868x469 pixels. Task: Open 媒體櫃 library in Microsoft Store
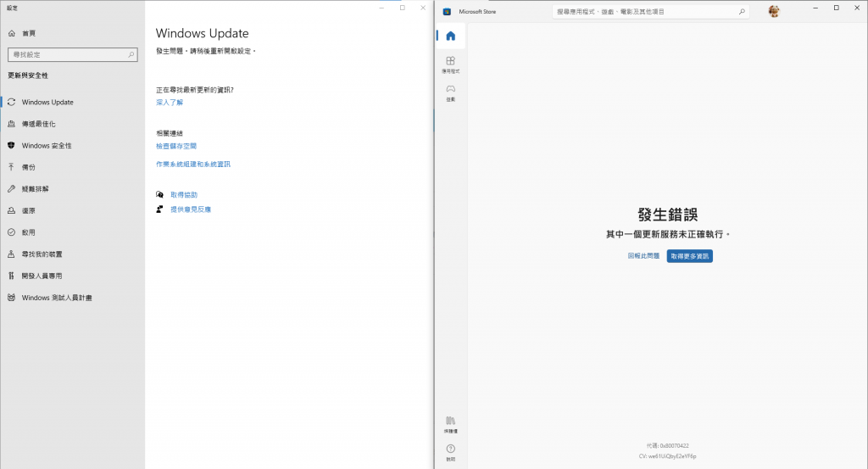[451, 424]
